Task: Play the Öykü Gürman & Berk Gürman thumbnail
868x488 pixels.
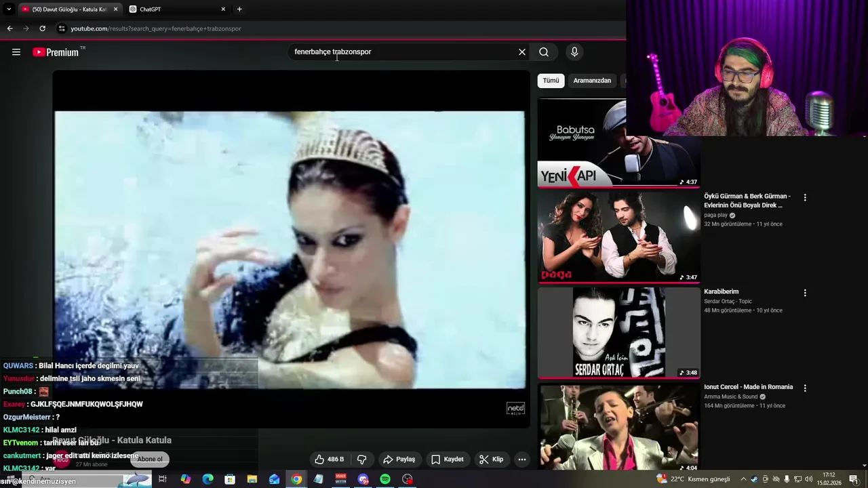Action: (618, 237)
